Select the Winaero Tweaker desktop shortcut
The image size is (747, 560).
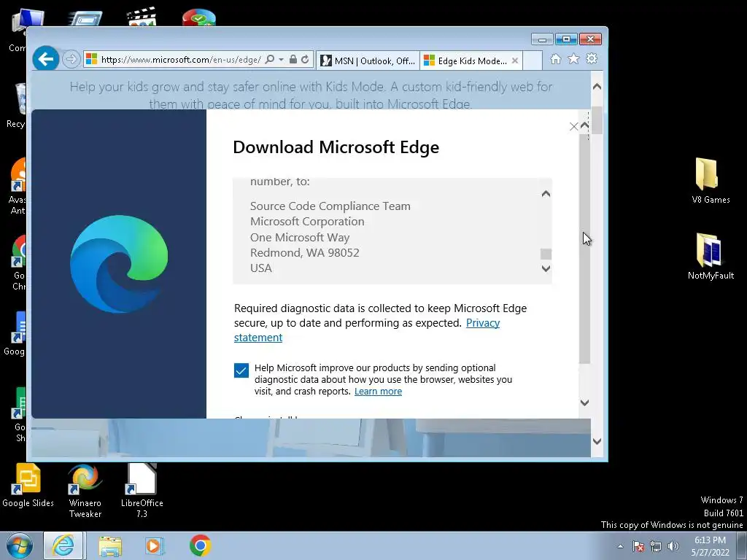[x=85, y=491]
